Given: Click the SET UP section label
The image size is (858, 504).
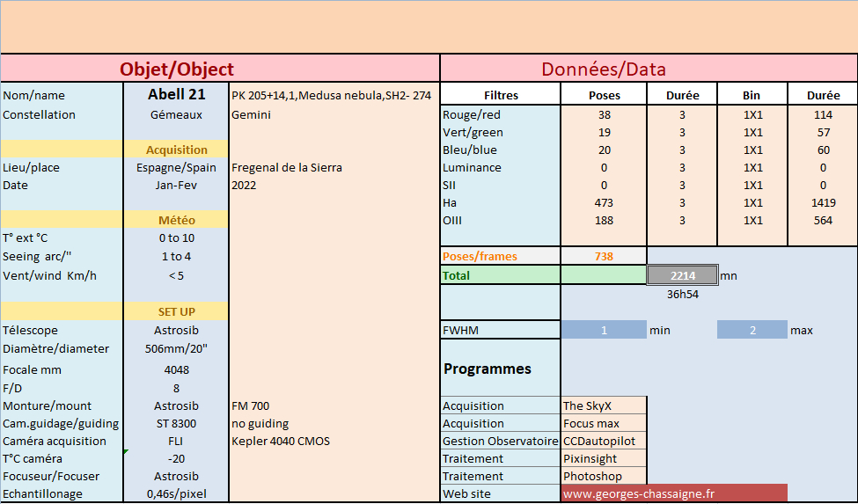Looking at the screenshot, I should click(x=176, y=311).
